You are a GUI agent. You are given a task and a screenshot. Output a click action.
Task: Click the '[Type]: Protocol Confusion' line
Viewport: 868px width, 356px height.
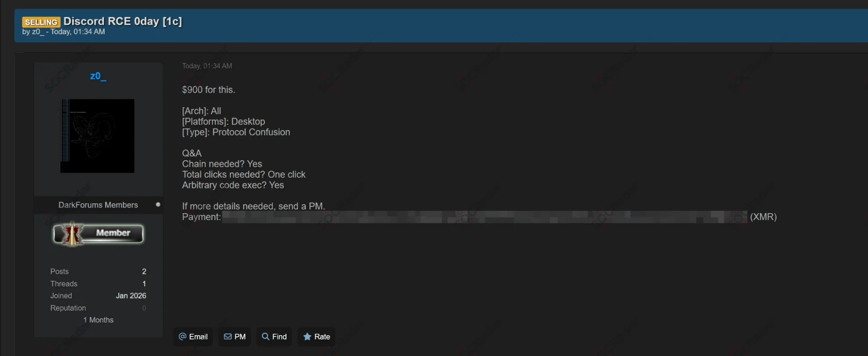(x=236, y=132)
